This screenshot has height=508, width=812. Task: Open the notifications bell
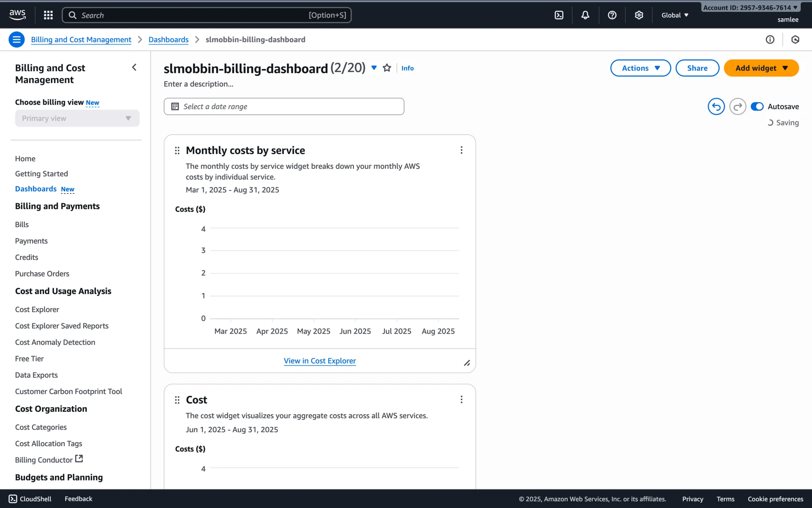click(x=585, y=15)
